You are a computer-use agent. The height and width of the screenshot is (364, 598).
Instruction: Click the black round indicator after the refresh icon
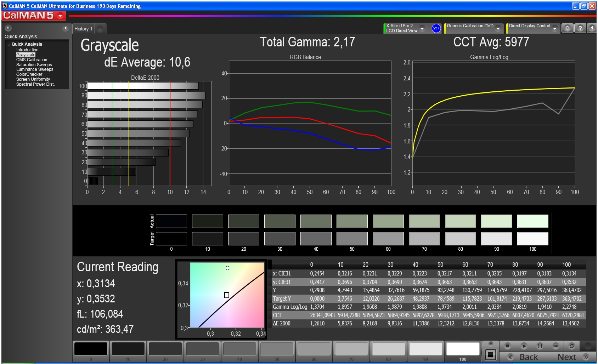588,346
